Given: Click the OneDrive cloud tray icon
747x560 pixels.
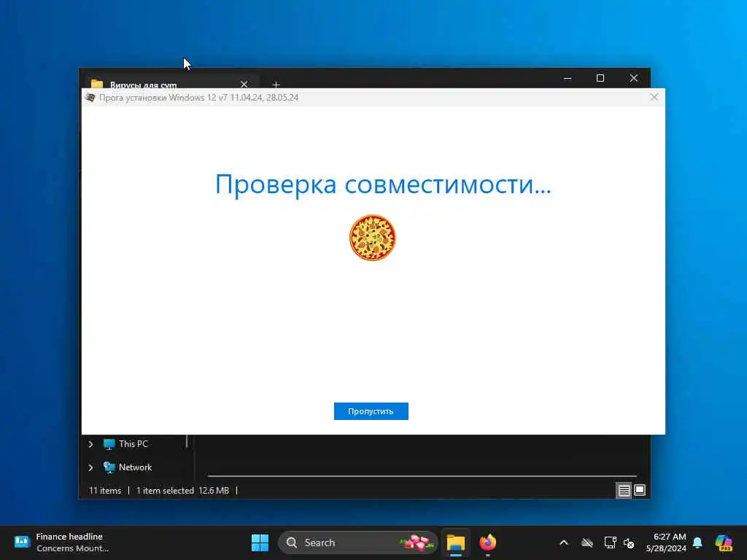Looking at the screenshot, I should coord(587,542).
